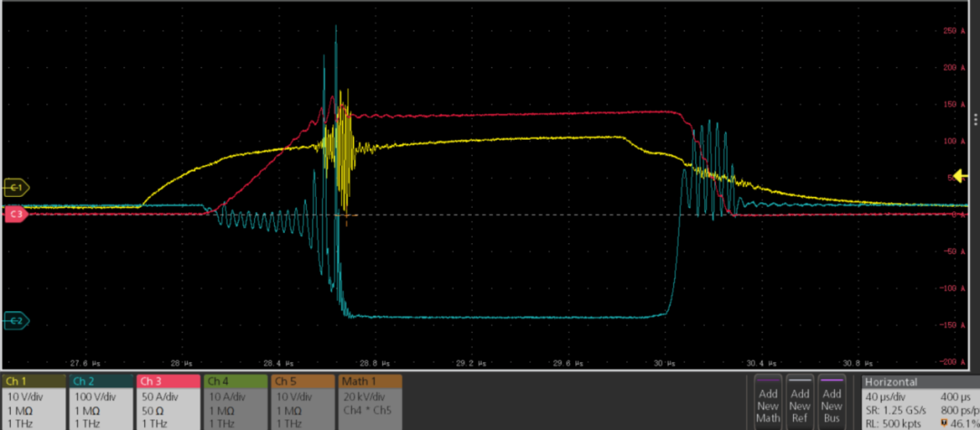Click the 29.2 µs time axis label
Viewport: 980px width, 430px height.
pos(465,362)
